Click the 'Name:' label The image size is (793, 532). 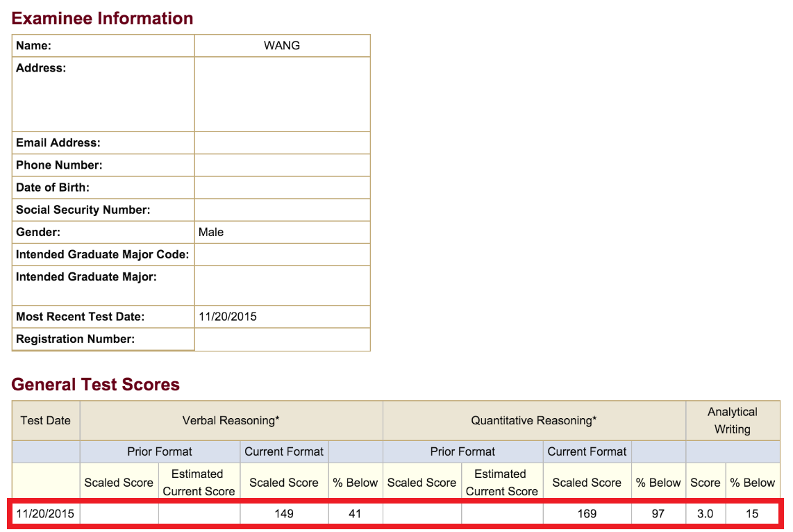click(x=33, y=46)
